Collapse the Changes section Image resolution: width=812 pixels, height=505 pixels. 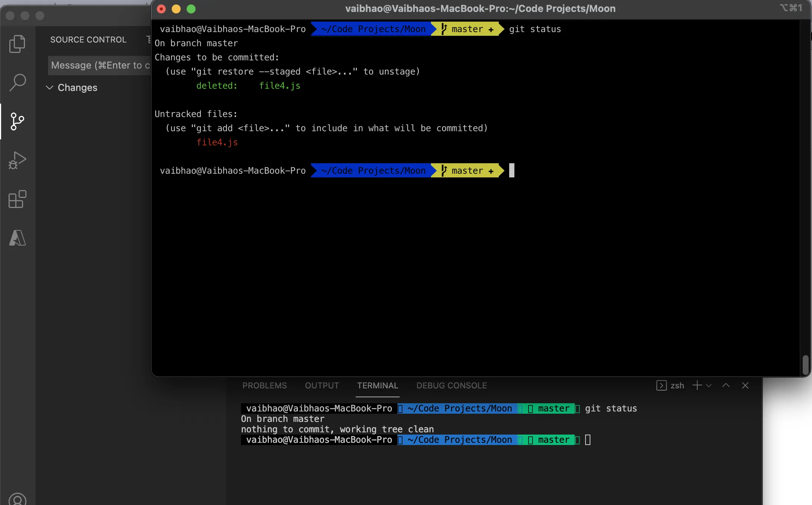[50, 88]
